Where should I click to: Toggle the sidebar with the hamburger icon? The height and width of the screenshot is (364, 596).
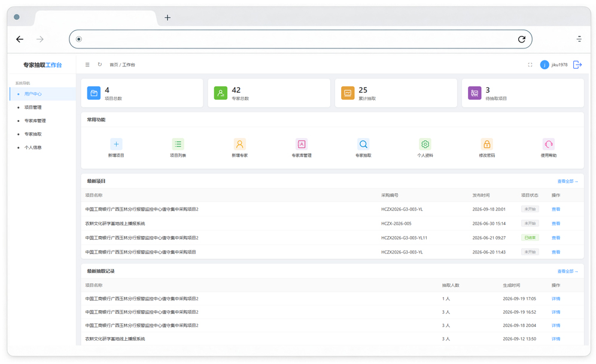87,65
